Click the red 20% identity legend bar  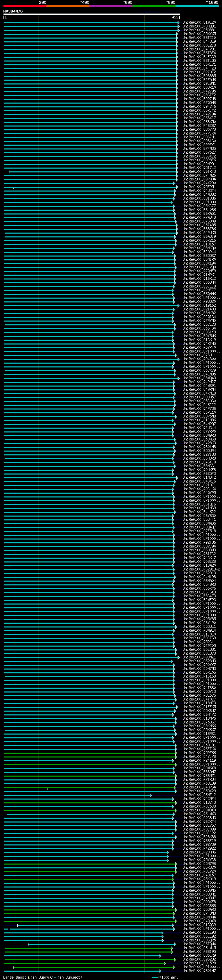[25, 6]
